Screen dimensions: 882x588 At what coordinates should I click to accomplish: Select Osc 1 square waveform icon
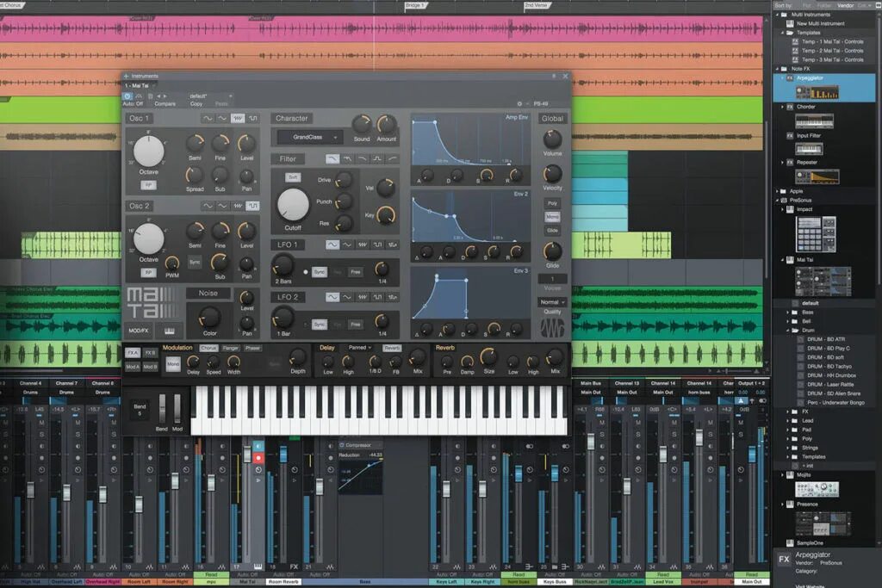point(253,119)
